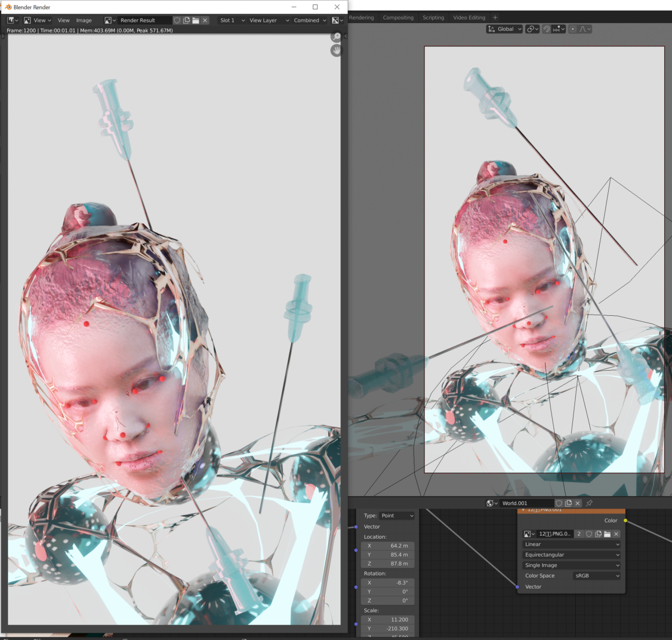Screen dimensions: 672x640
Task: Switch to the Compositing workspace tab
Action: point(398,17)
